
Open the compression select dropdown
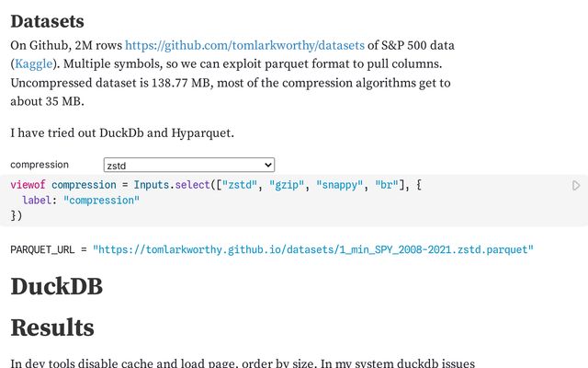point(189,165)
